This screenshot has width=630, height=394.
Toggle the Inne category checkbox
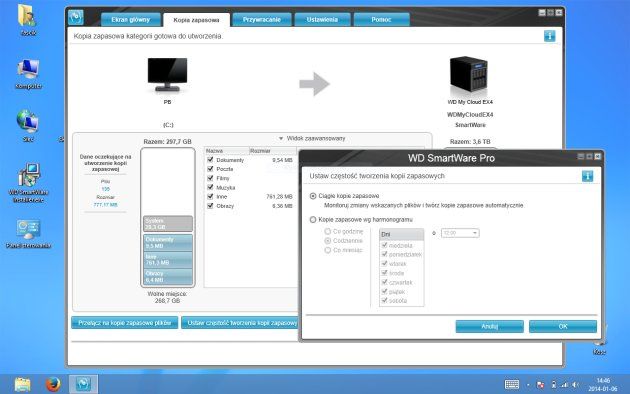pos(210,196)
